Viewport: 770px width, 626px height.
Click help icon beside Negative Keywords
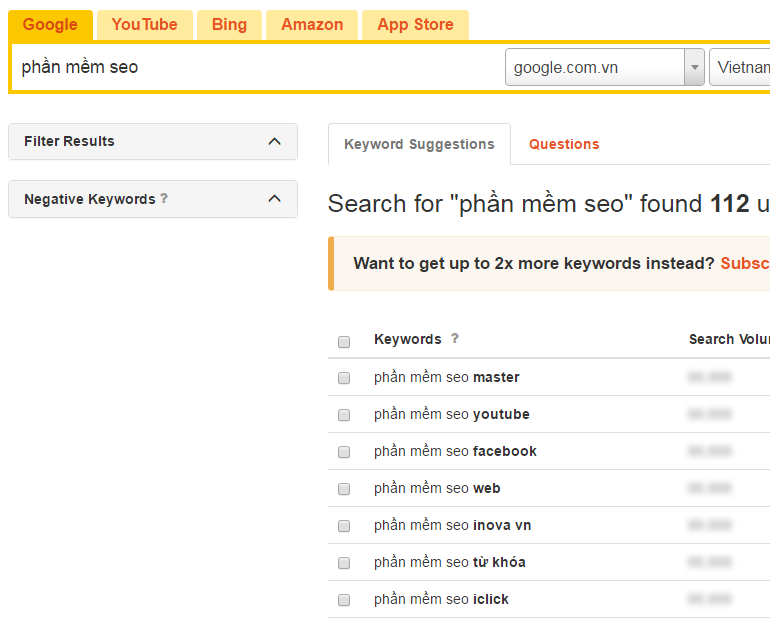click(164, 199)
